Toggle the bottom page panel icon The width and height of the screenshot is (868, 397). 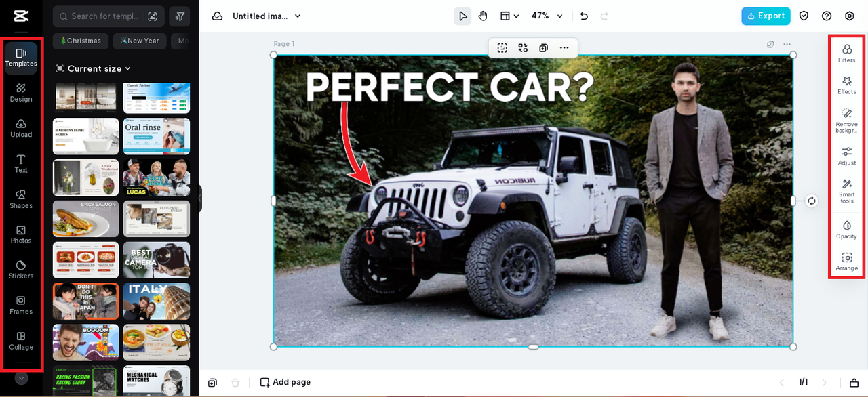tap(854, 383)
